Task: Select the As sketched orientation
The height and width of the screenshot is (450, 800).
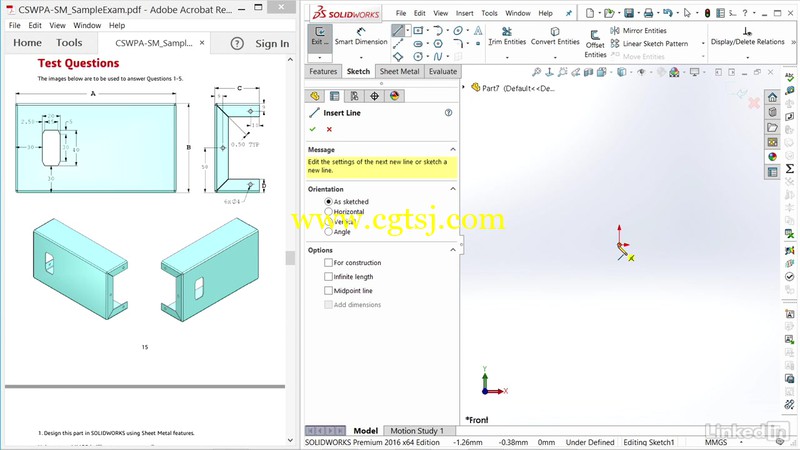Action: click(x=329, y=202)
